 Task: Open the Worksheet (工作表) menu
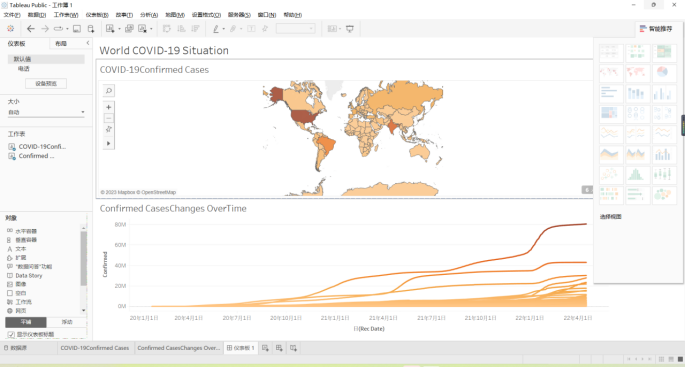point(66,15)
